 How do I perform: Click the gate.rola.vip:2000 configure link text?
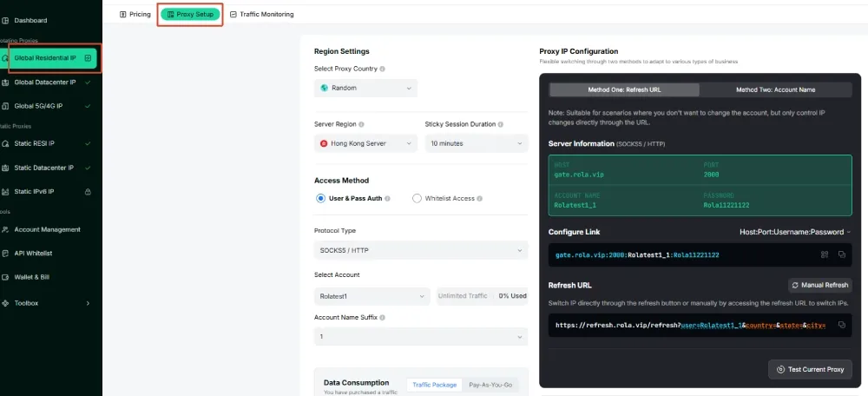click(x=637, y=254)
